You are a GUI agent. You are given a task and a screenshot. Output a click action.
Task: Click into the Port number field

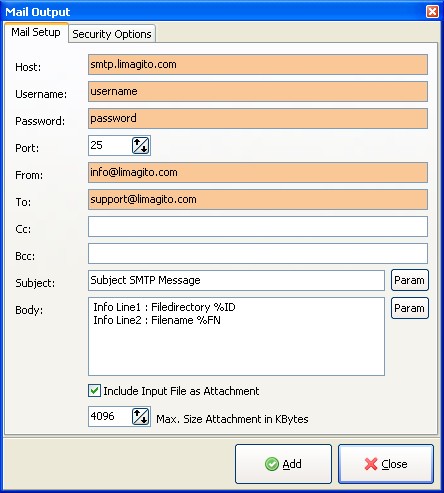point(110,146)
